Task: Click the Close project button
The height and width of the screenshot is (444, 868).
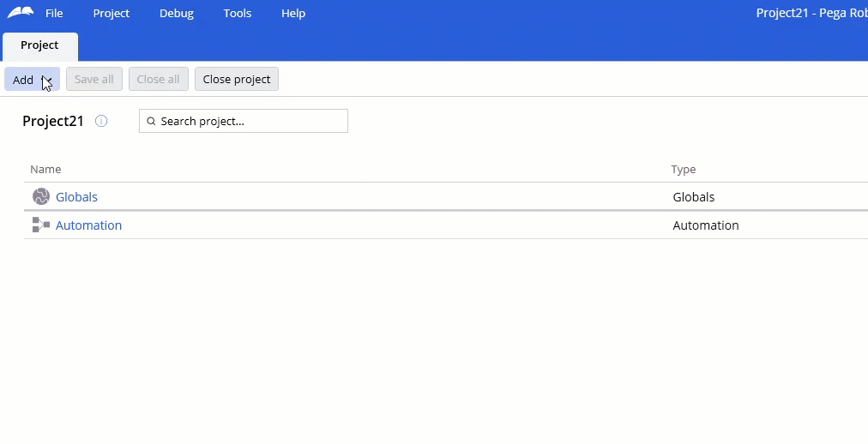Action: pyautogui.click(x=237, y=79)
